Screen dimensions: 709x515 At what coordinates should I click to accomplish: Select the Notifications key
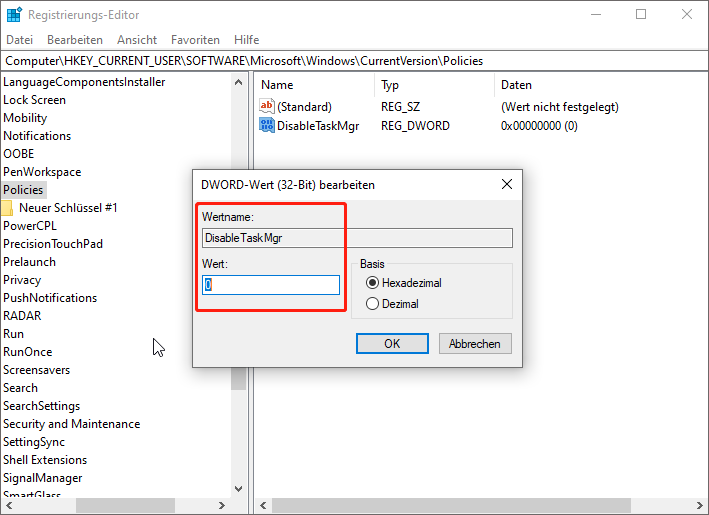click(x=37, y=136)
